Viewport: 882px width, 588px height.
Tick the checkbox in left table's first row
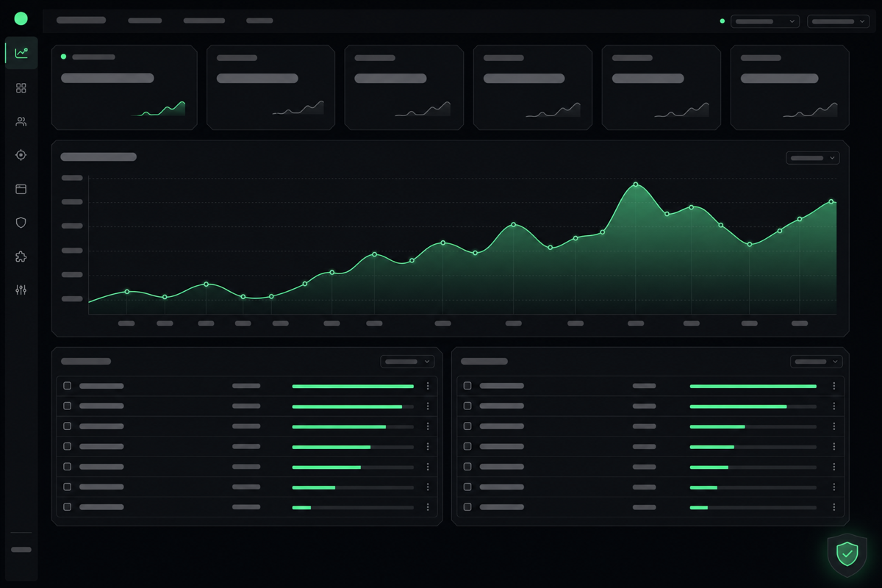click(x=68, y=386)
